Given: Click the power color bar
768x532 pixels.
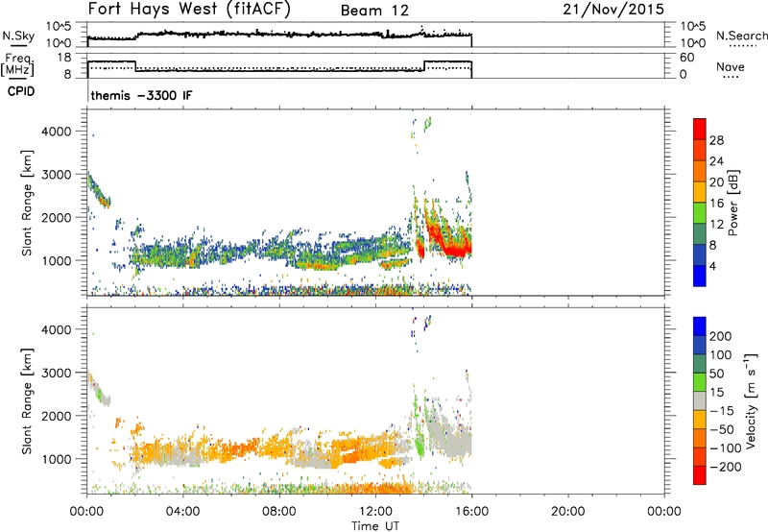Looking at the screenshot, I should (x=700, y=203).
